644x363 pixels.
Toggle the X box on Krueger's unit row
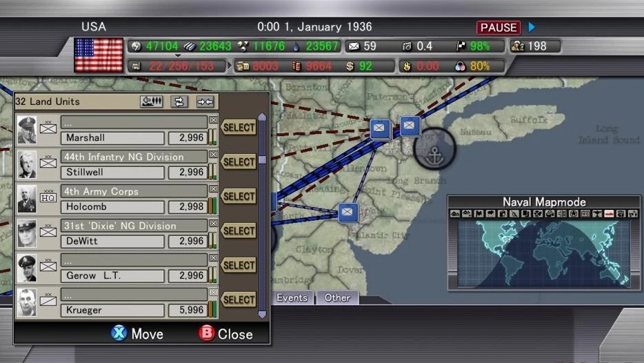213,293
